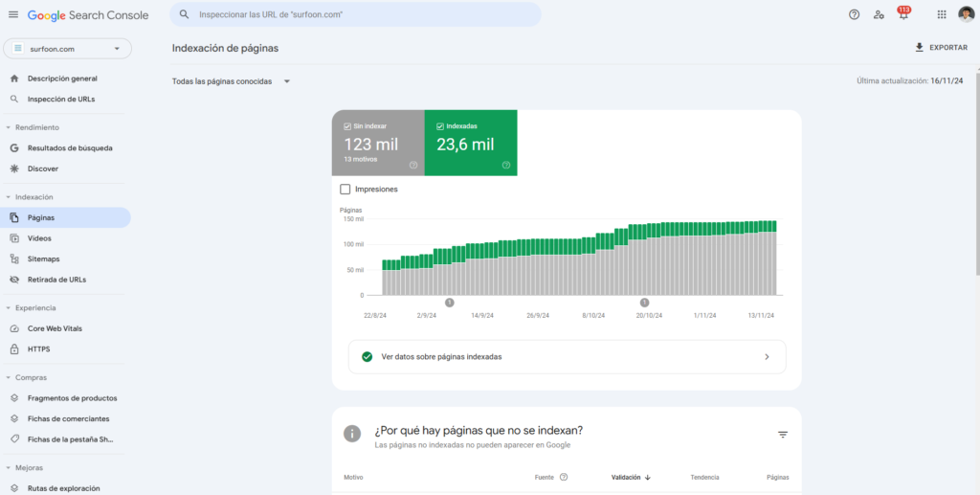
Task: Click the URL inspection search field
Action: point(364,15)
